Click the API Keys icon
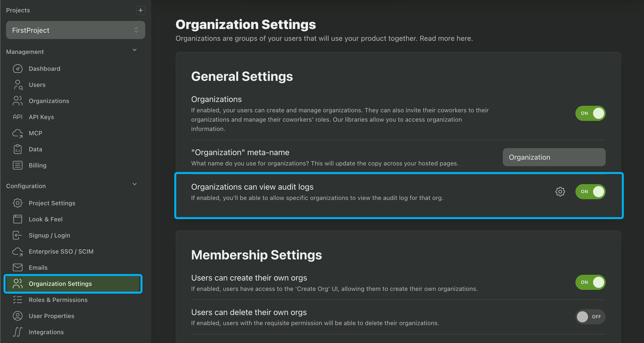Image resolution: width=644 pixels, height=343 pixels. (18, 117)
